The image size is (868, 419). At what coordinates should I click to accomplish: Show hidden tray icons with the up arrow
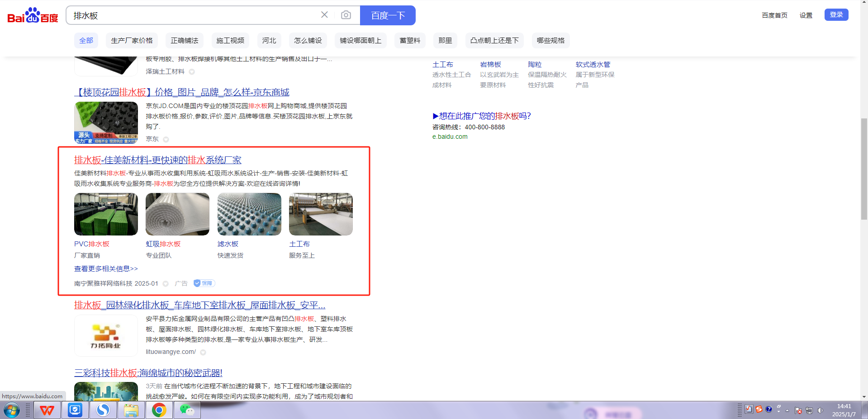tap(787, 410)
